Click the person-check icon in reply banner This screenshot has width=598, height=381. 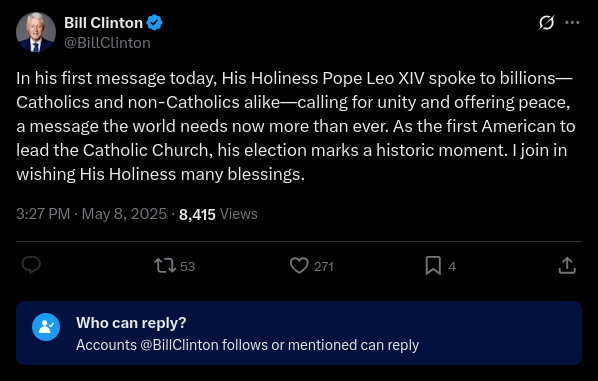(x=46, y=327)
